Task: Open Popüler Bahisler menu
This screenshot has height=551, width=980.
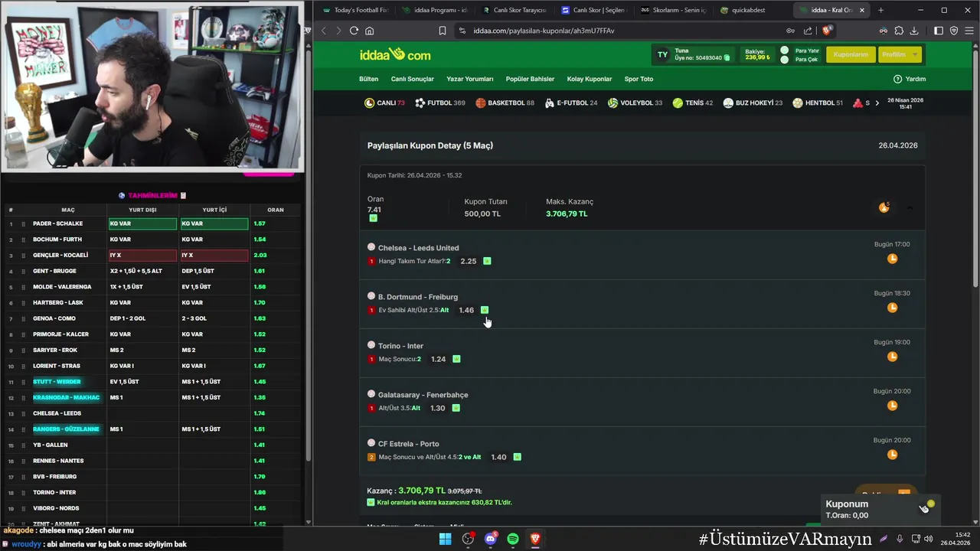Action: (x=530, y=79)
